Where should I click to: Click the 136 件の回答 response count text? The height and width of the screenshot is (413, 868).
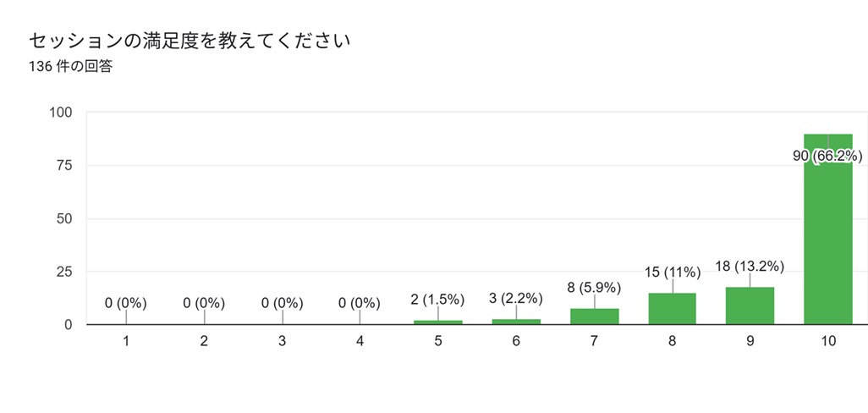[x=69, y=67]
